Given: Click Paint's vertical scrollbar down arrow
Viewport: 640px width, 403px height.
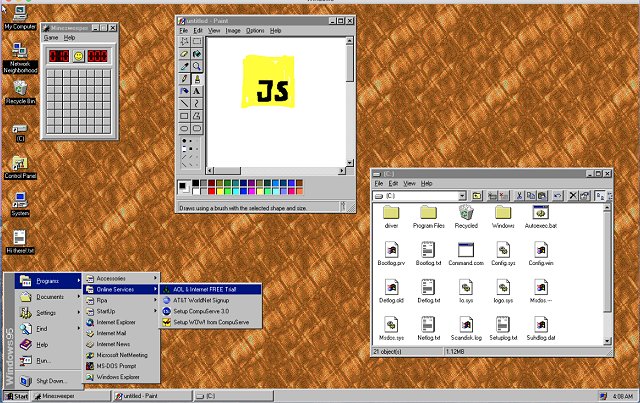Looking at the screenshot, I should tap(349, 163).
